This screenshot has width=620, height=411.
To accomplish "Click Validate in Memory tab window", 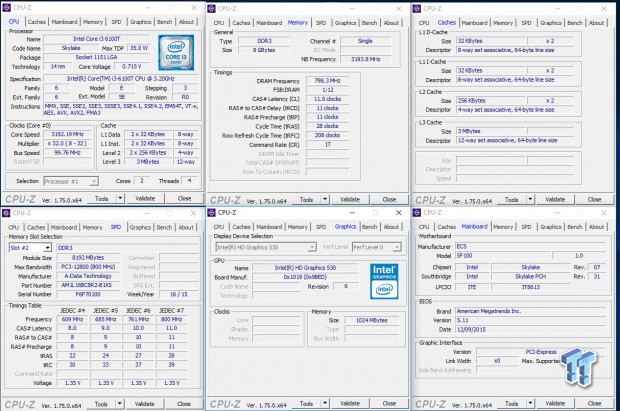I will [350, 199].
